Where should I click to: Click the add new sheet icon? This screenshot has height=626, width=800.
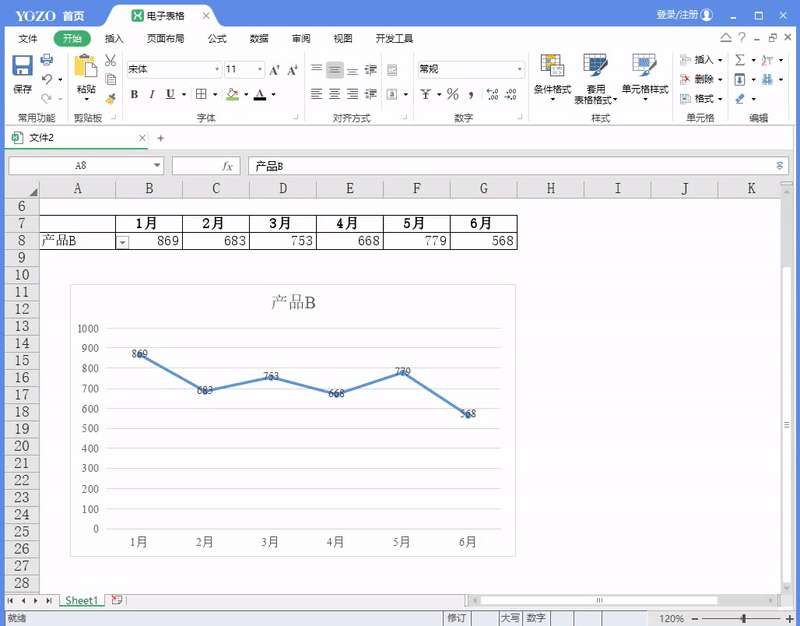[x=117, y=600]
